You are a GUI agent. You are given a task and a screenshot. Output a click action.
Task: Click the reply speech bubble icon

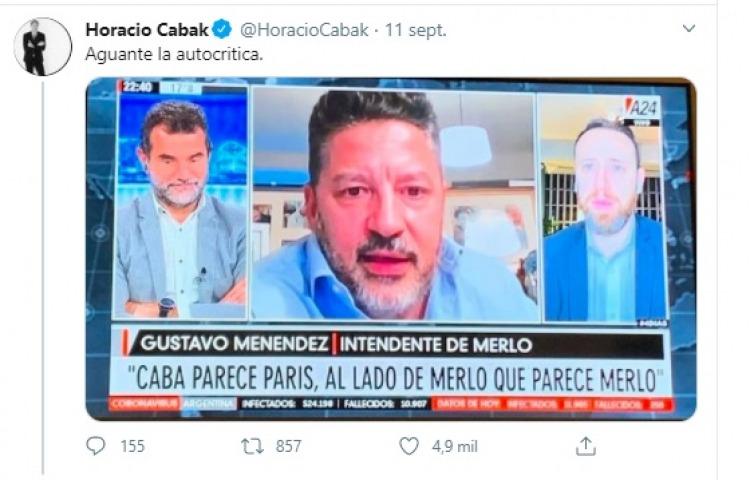pyautogui.click(x=96, y=446)
